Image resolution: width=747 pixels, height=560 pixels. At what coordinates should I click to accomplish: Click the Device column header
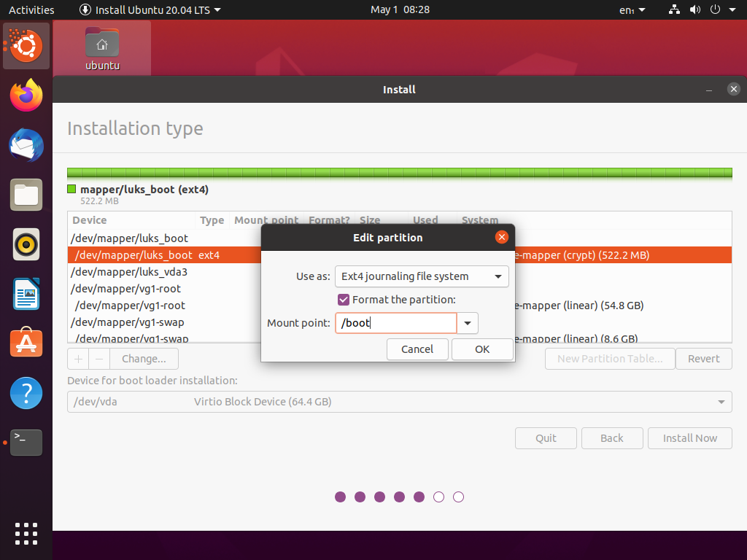point(131,220)
